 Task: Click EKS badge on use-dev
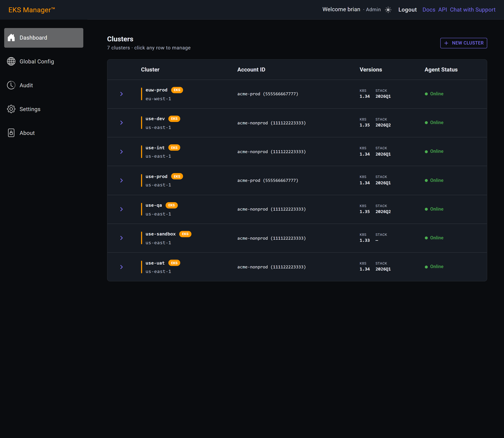point(174,119)
